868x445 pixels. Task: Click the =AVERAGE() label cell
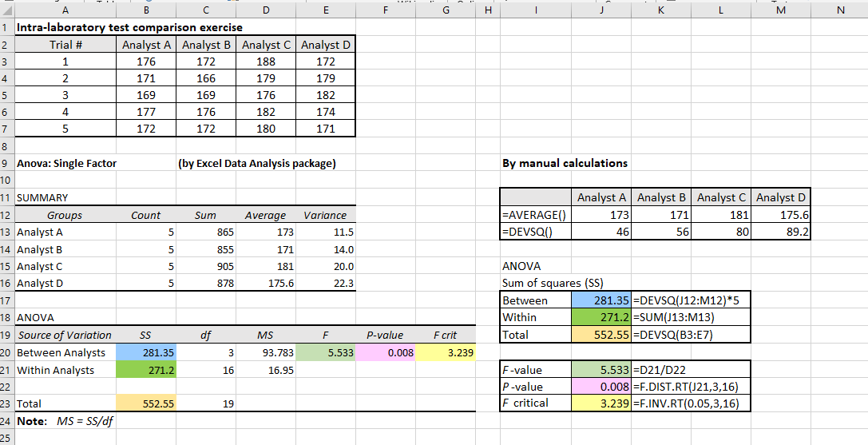point(533,215)
